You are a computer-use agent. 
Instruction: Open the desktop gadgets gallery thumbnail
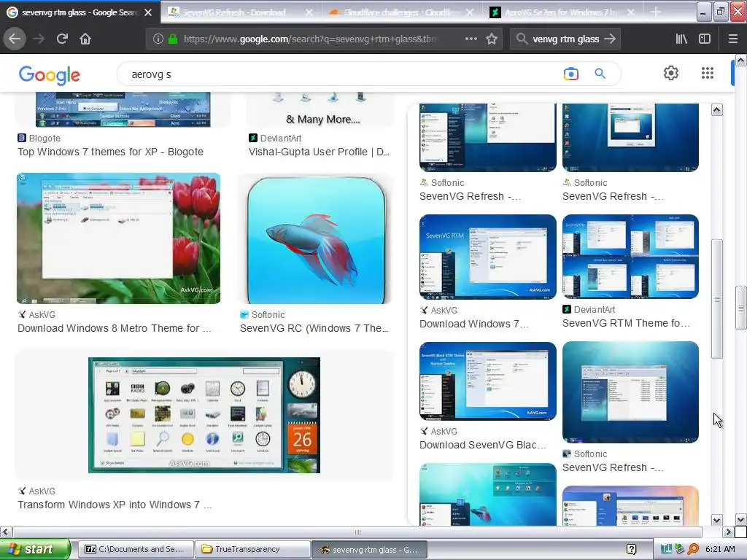pyautogui.click(x=204, y=415)
